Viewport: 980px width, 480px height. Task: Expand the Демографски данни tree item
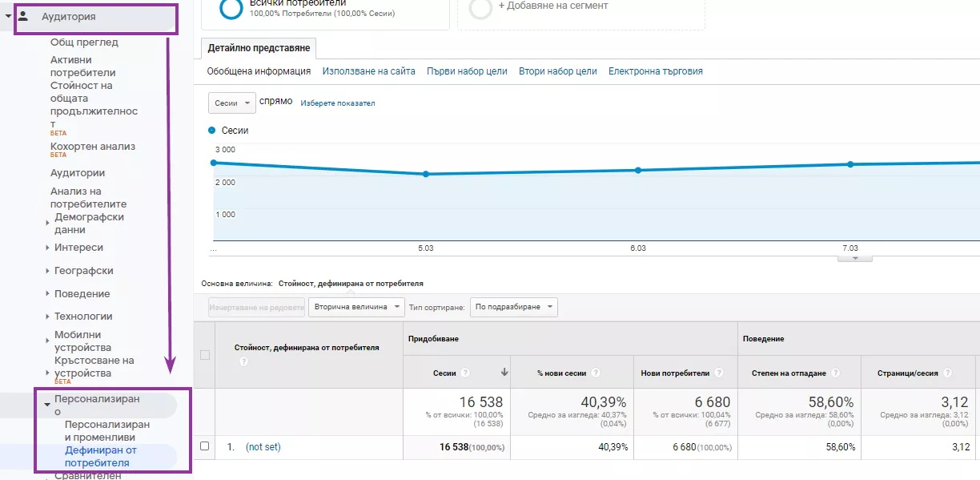tap(47, 223)
